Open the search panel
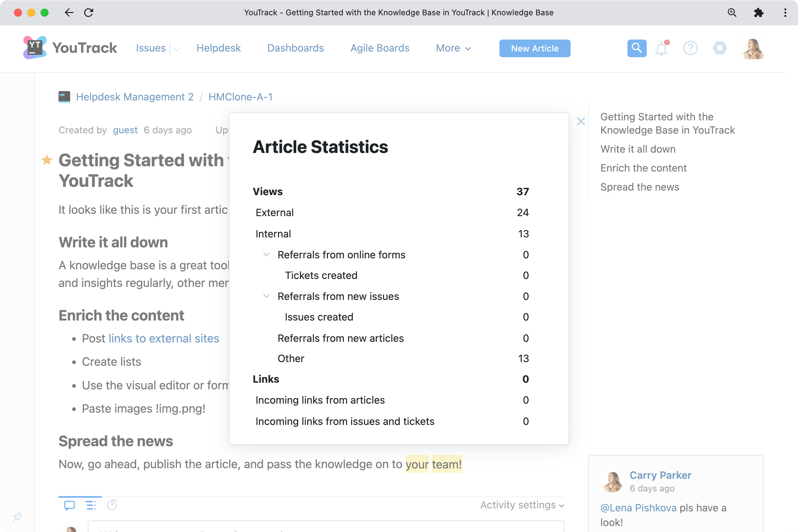 point(636,48)
